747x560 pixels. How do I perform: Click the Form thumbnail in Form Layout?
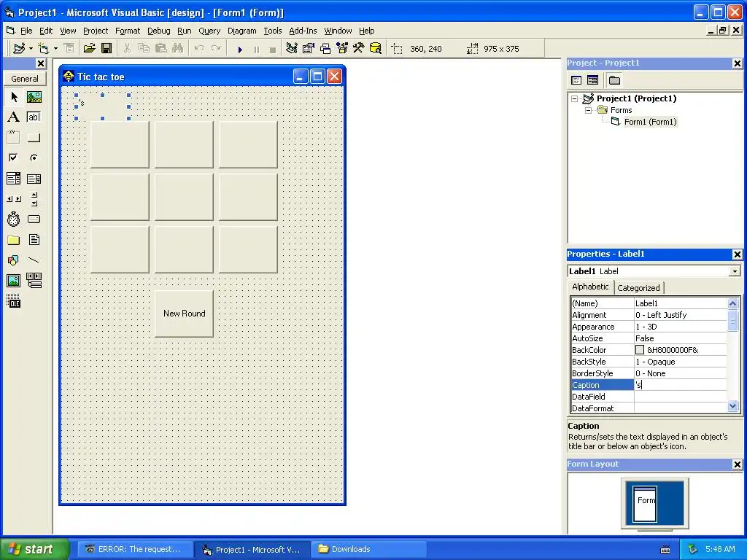[x=646, y=504]
